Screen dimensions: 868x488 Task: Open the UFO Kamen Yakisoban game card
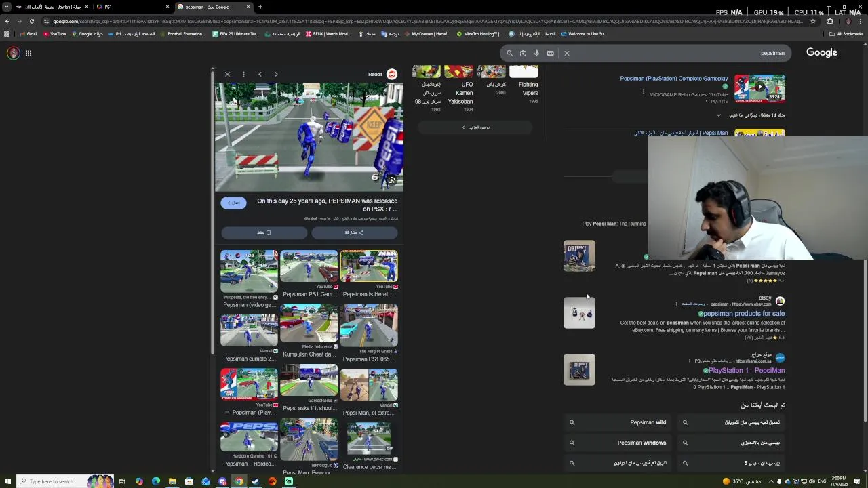[459, 88]
